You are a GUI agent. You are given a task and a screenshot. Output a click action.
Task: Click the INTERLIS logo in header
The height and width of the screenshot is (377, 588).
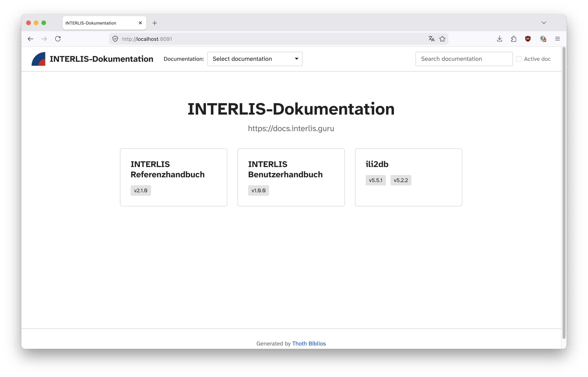(38, 59)
